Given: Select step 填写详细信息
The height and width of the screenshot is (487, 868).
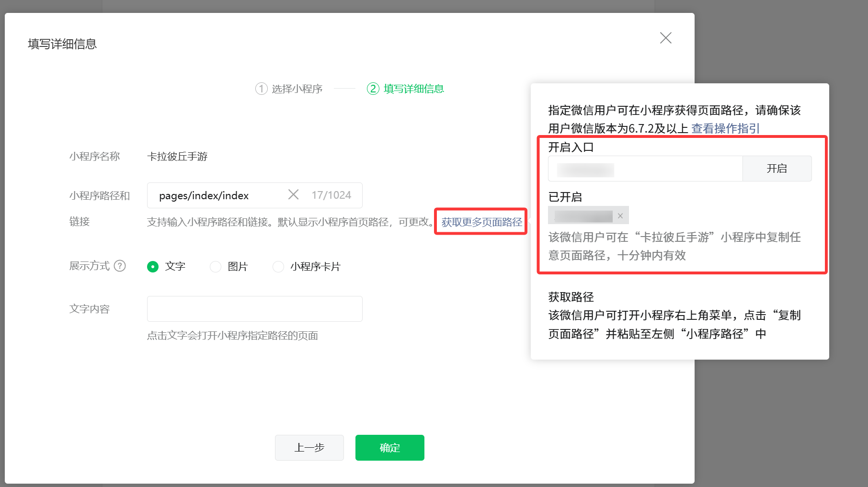Looking at the screenshot, I should [x=405, y=89].
